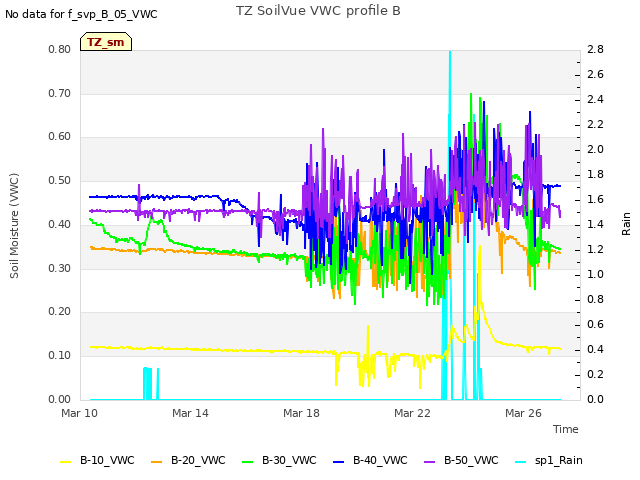Click the 0.10 soil moisture tick label

[x=60, y=356]
